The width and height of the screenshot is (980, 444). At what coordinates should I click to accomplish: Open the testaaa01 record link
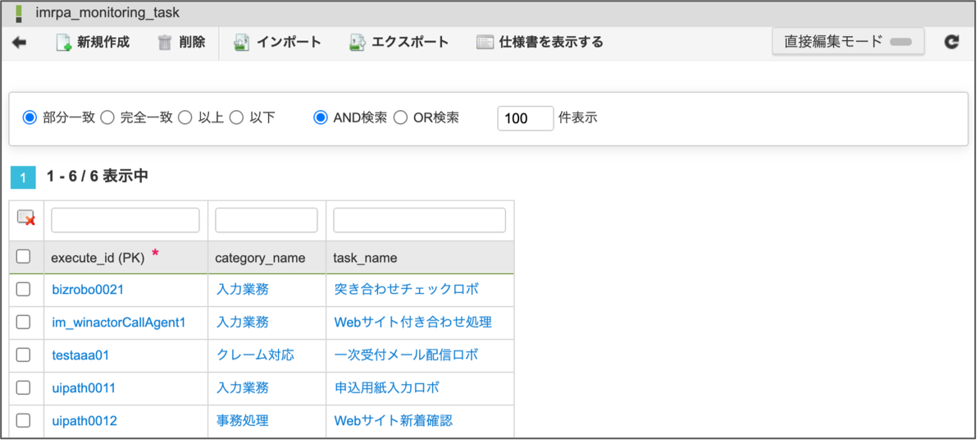tap(80, 355)
